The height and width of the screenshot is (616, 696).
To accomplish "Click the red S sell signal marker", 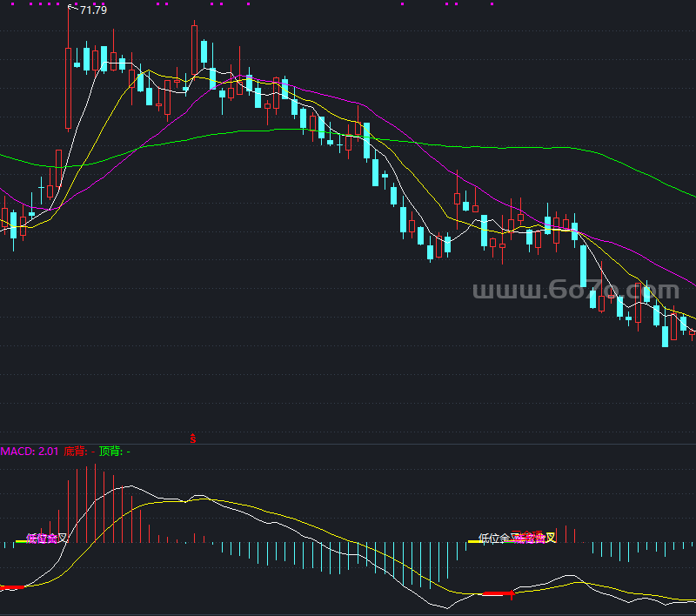I will click(192, 439).
